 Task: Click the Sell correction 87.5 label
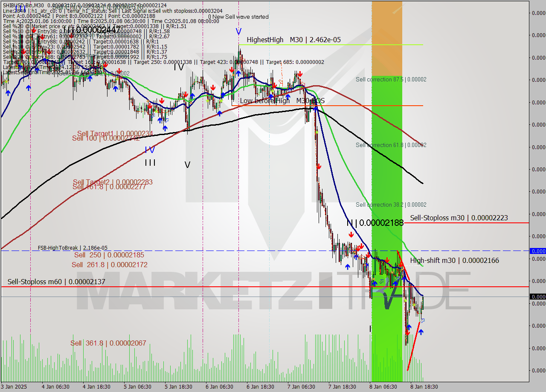(x=391, y=79)
